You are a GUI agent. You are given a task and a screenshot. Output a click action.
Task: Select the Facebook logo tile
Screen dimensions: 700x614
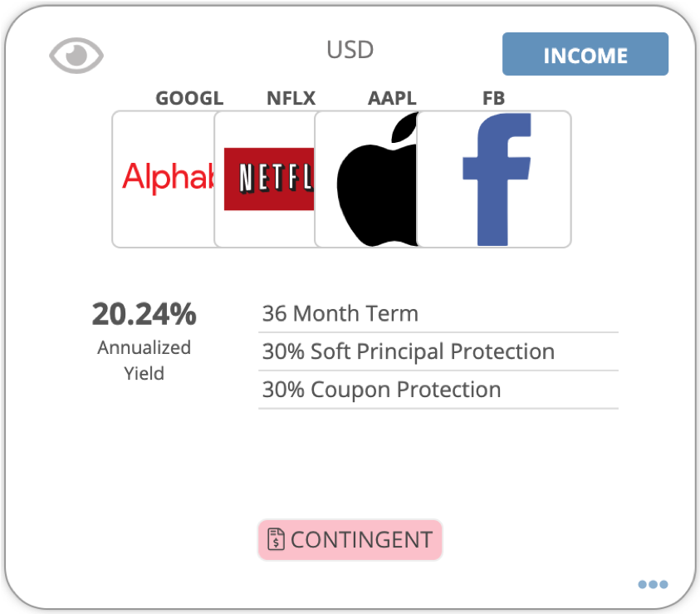(494, 179)
